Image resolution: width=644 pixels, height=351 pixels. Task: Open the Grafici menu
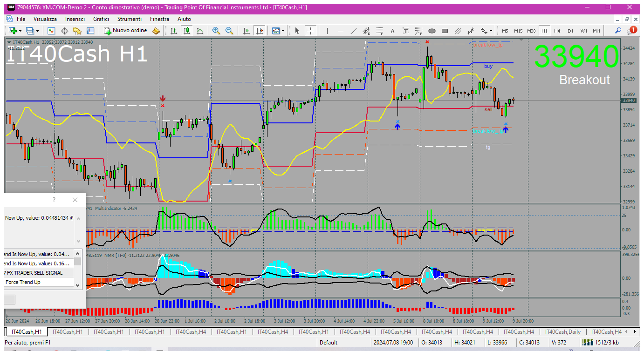101,19
